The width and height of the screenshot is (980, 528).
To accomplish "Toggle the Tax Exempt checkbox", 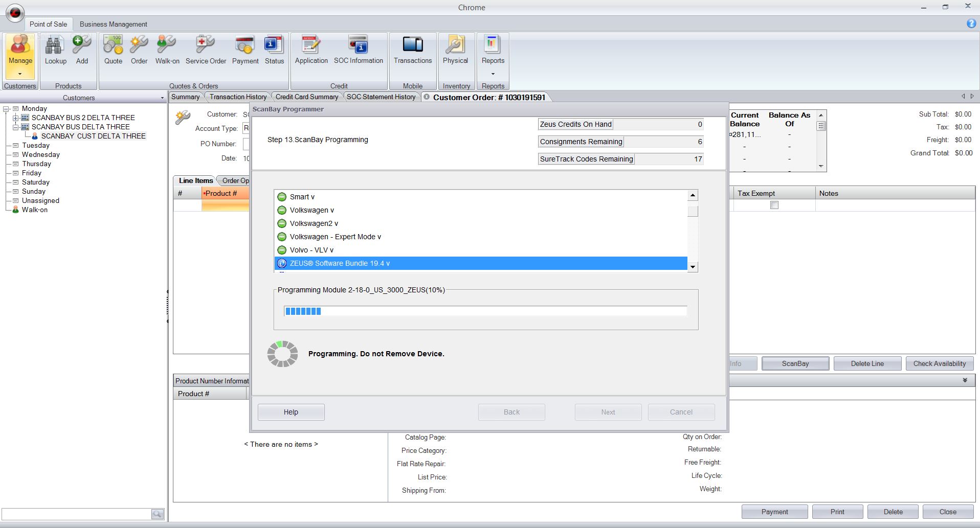I will click(774, 205).
